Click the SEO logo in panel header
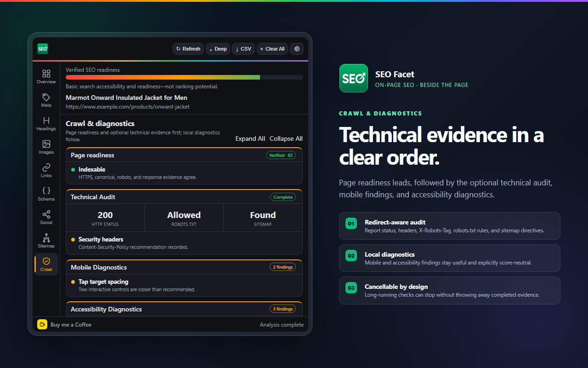 coord(43,49)
